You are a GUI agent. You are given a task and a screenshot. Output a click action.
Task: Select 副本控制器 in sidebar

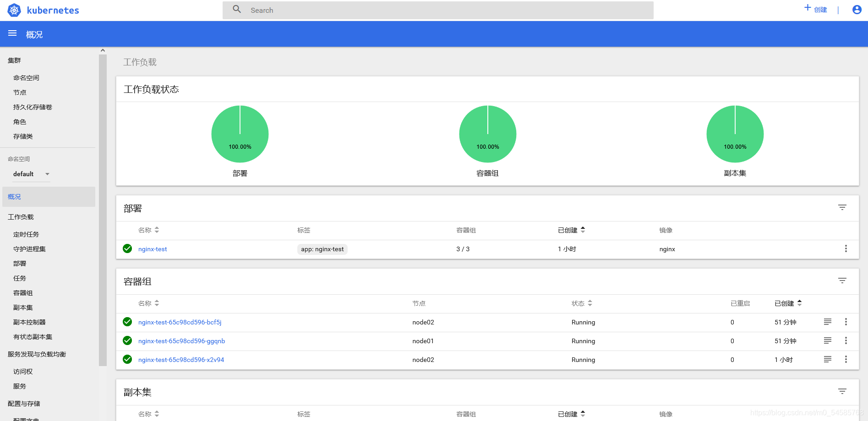point(29,322)
